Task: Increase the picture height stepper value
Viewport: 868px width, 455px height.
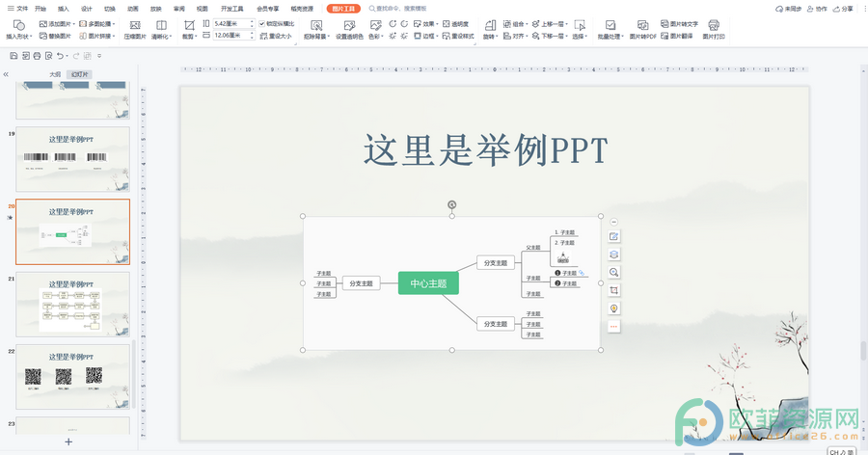Action: pyautogui.click(x=252, y=21)
